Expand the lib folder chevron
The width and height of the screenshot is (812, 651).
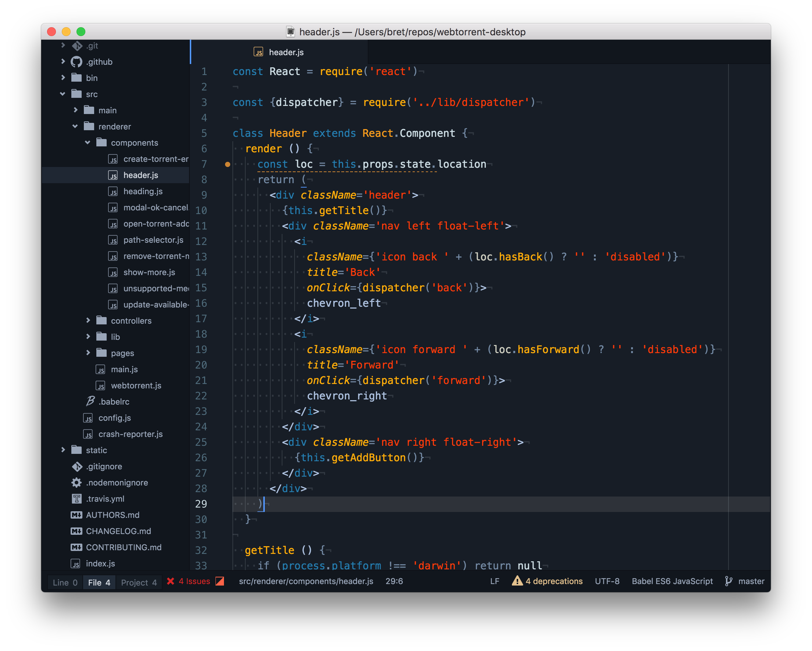tap(88, 337)
